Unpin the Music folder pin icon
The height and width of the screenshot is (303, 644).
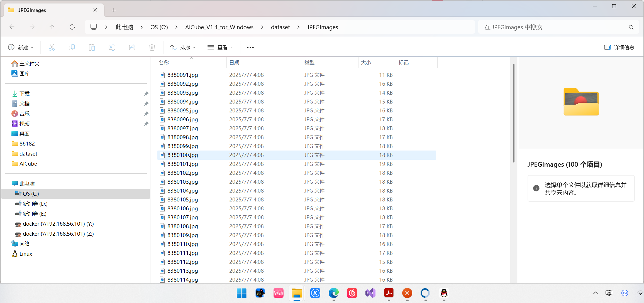[x=146, y=114]
